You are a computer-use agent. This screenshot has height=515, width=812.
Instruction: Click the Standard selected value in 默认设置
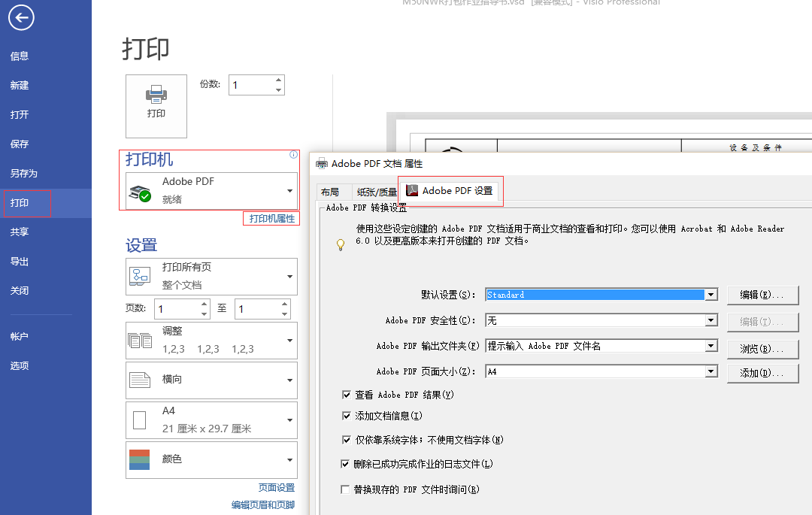[x=595, y=295]
